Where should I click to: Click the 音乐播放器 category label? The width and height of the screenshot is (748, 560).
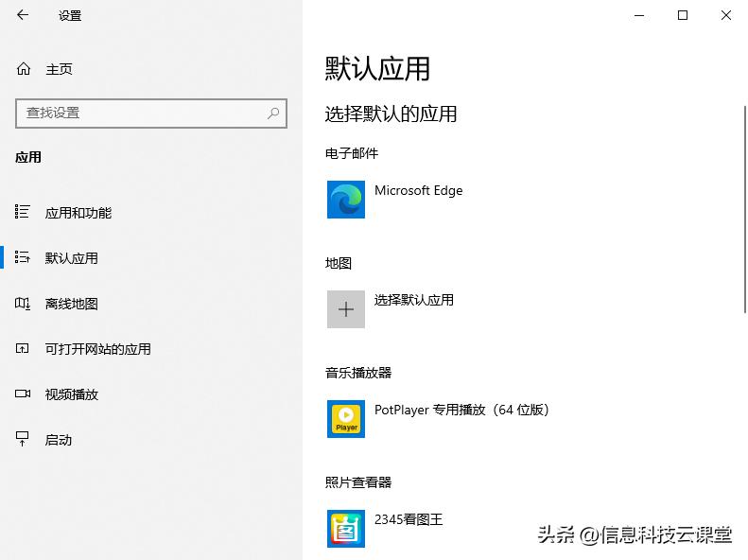[358, 373]
